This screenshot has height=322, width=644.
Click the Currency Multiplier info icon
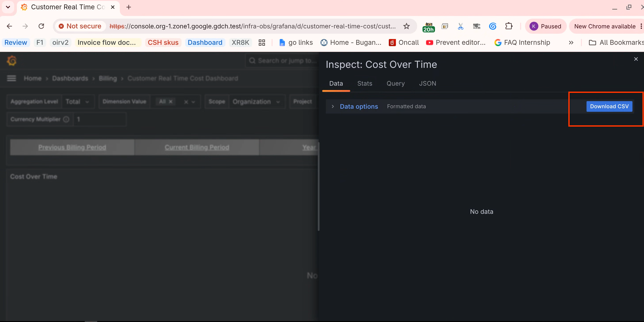[x=66, y=119]
